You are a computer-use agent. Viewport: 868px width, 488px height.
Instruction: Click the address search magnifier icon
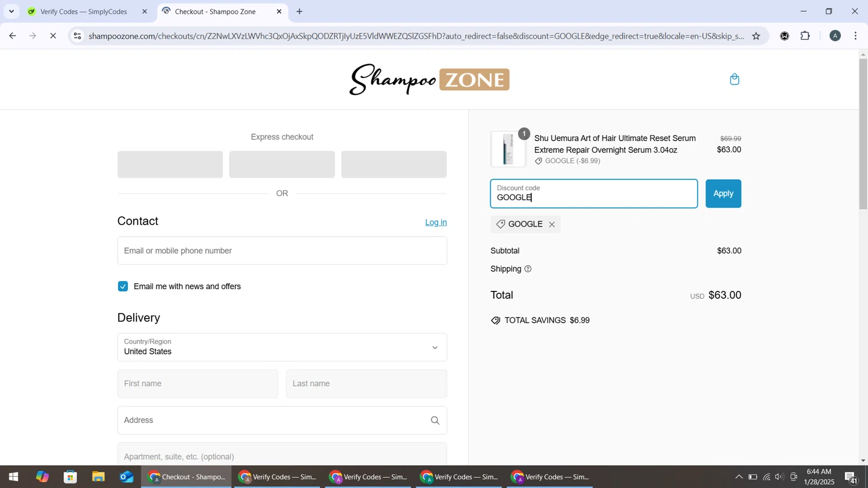435,420
